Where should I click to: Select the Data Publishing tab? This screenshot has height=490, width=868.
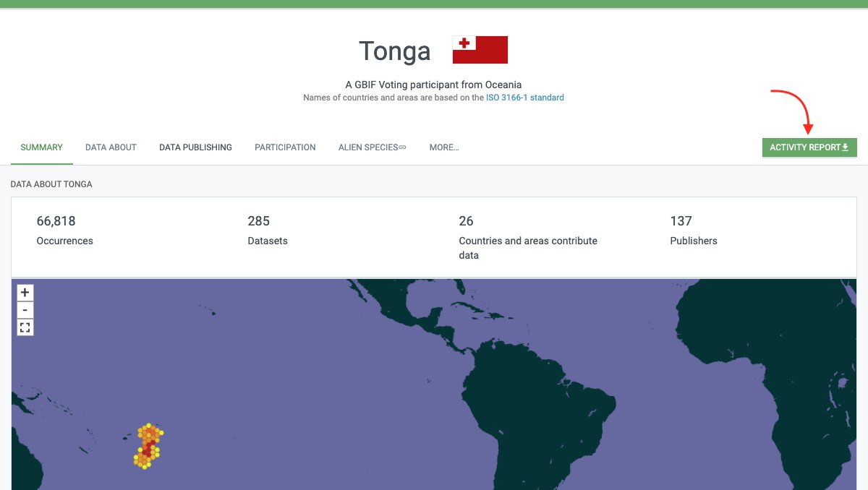point(195,147)
